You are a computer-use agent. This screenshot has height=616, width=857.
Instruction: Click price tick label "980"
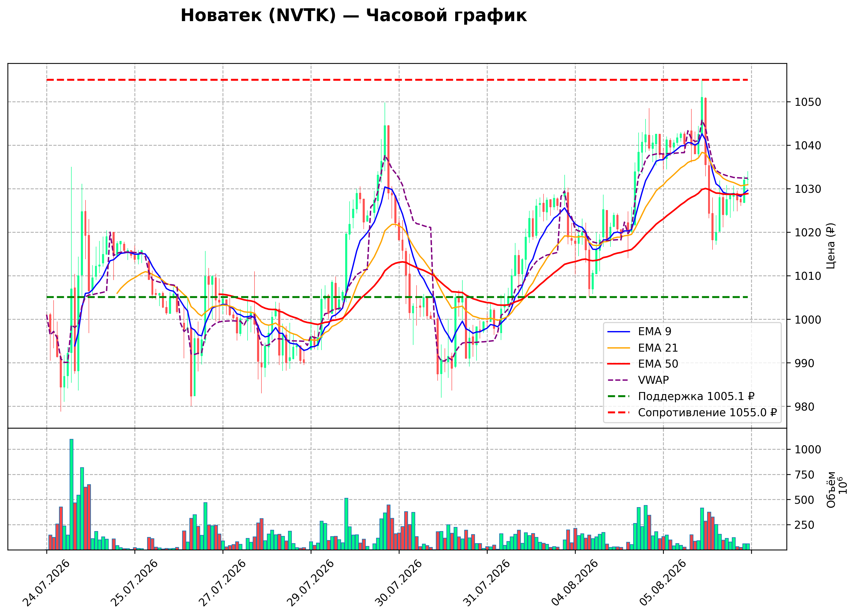click(x=804, y=407)
